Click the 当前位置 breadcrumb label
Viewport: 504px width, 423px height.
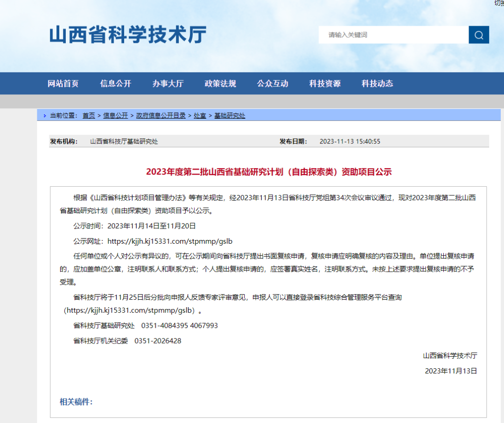tap(63, 115)
